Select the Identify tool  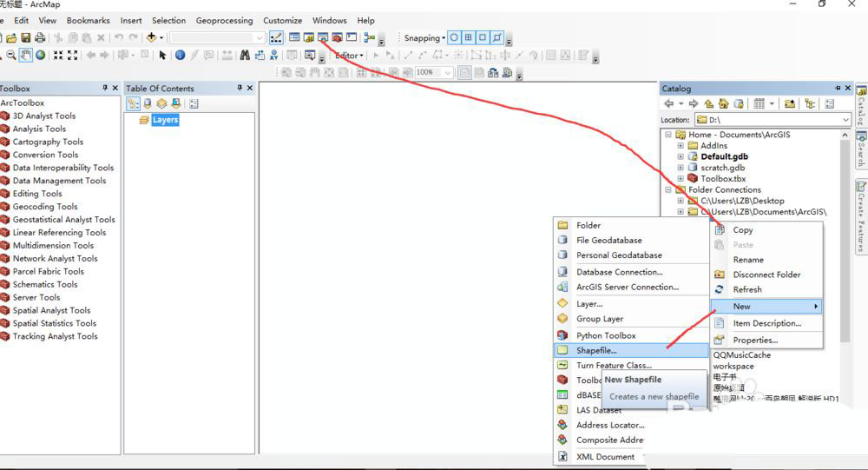[180, 56]
